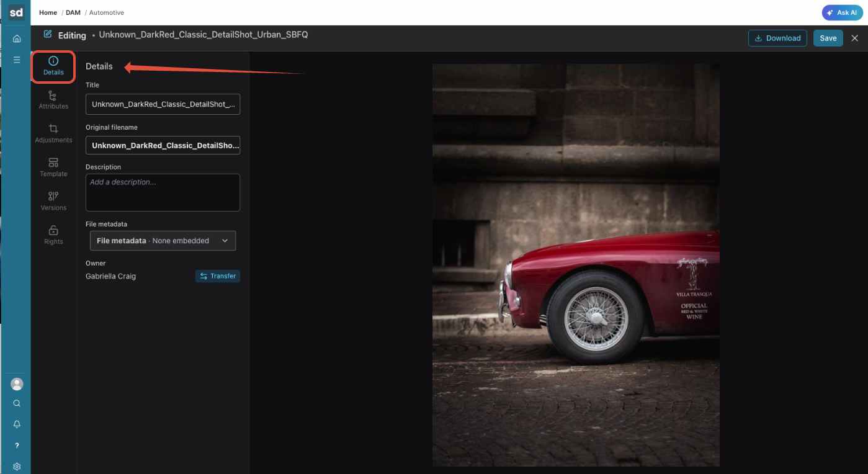Open the Template tab
Viewport: 868px width, 474px height.
[x=53, y=168]
